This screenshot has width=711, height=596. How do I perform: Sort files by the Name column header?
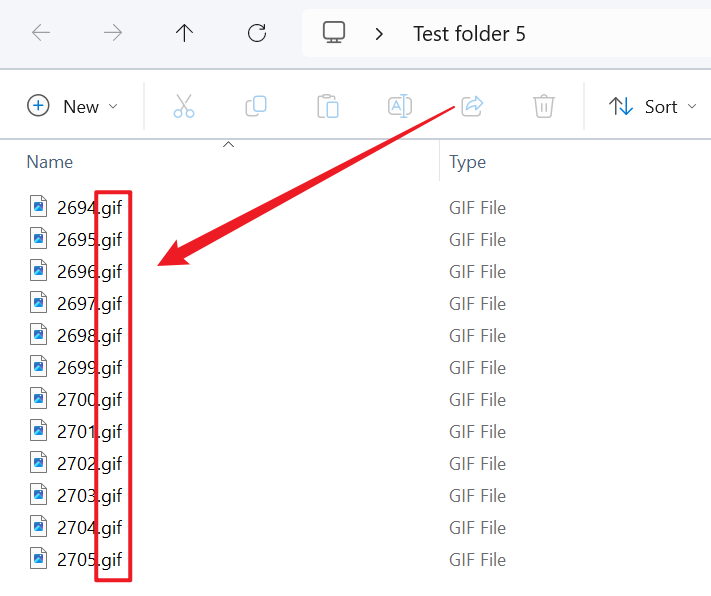50,162
